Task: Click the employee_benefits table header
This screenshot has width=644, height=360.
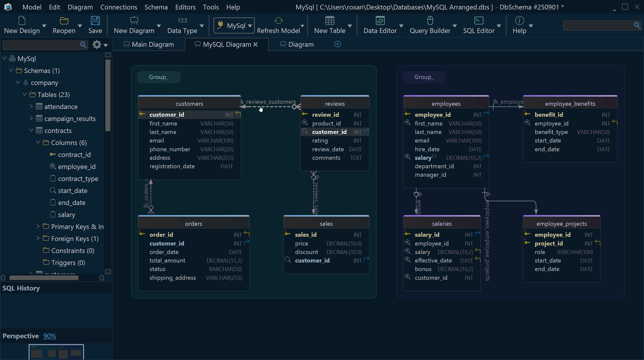Action: tap(570, 103)
